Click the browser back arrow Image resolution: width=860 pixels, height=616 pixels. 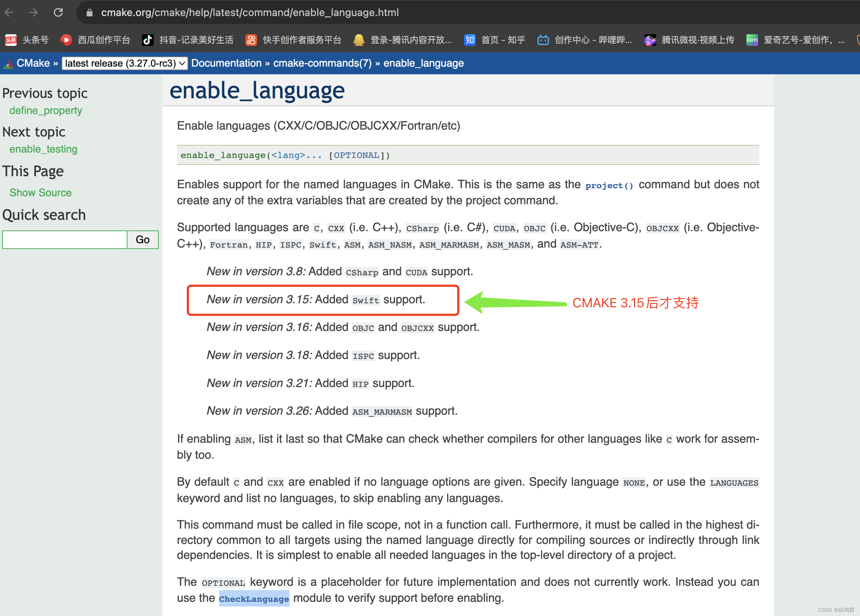coord(9,12)
